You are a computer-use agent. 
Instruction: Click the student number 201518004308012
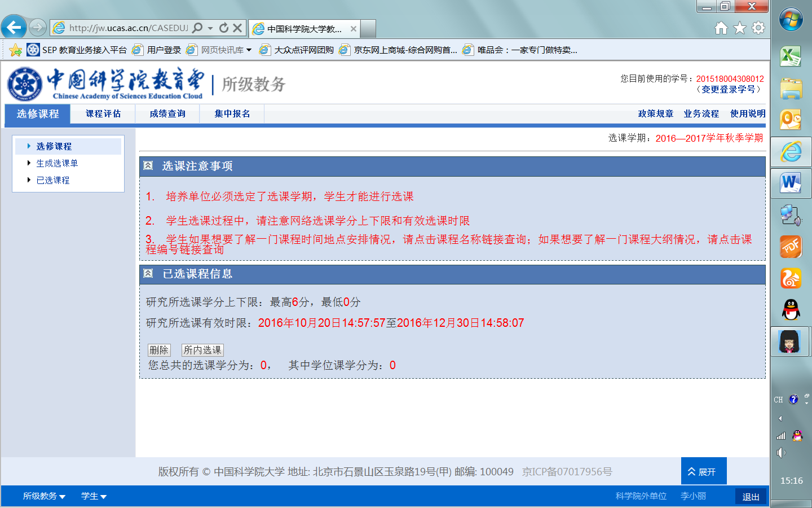pyautogui.click(x=730, y=79)
